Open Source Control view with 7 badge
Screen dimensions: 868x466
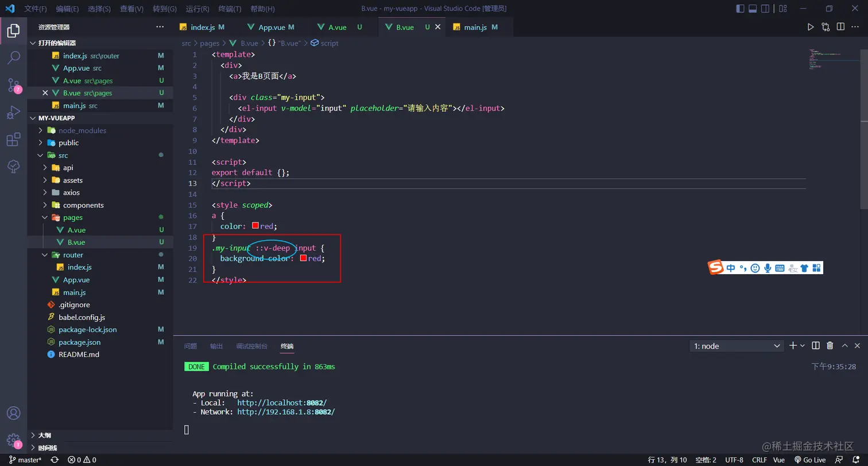[x=13, y=86]
